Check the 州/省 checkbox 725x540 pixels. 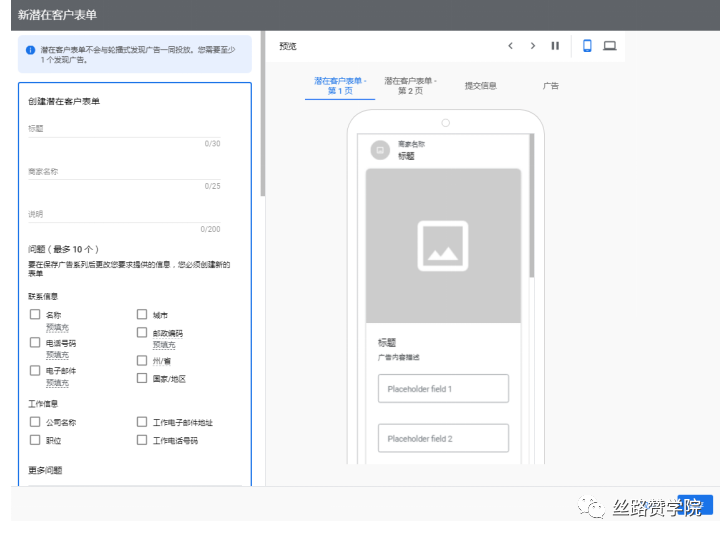coord(142,360)
